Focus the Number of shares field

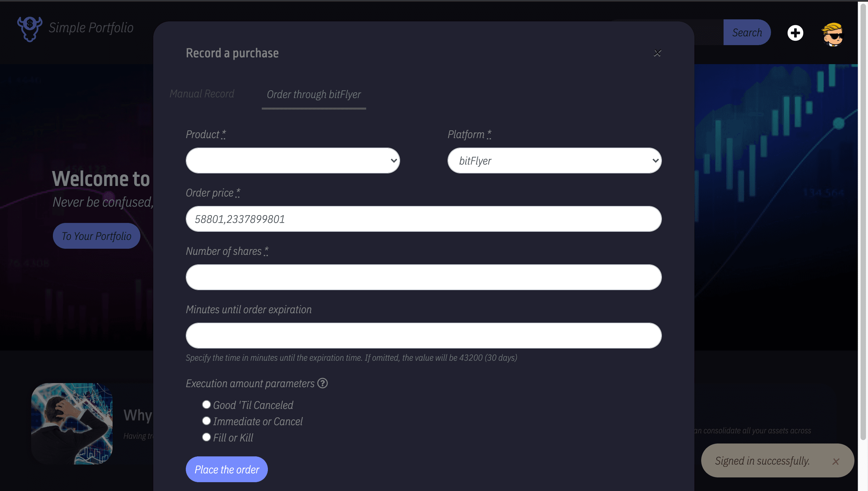click(x=424, y=277)
